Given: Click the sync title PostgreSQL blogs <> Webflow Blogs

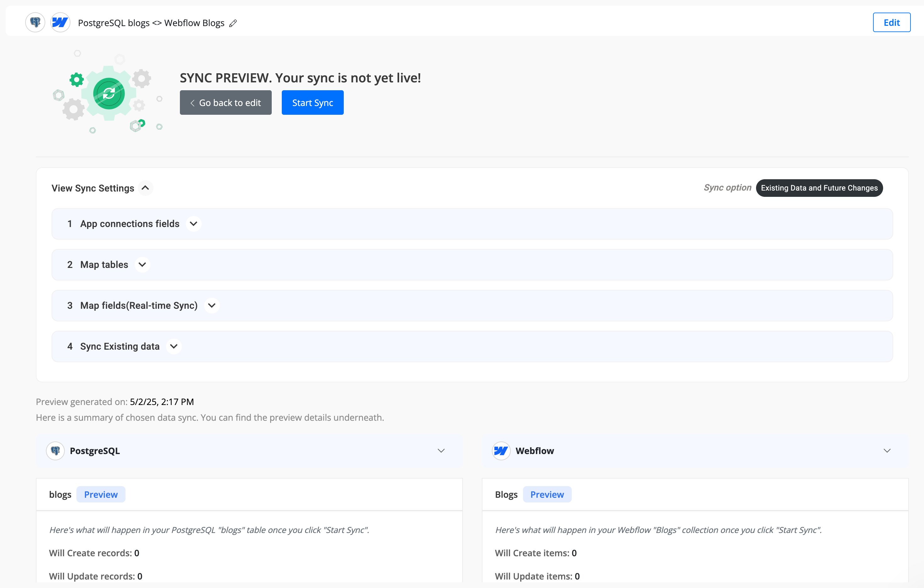Looking at the screenshot, I should (151, 23).
